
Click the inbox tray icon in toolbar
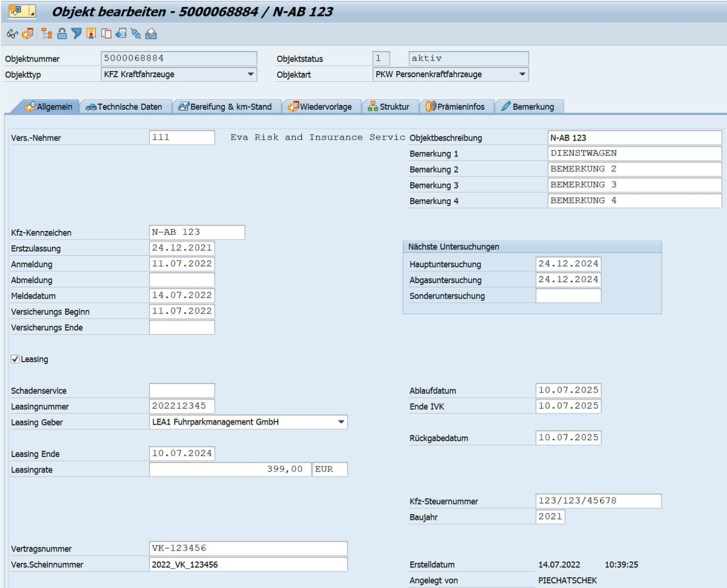coord(151,34)
